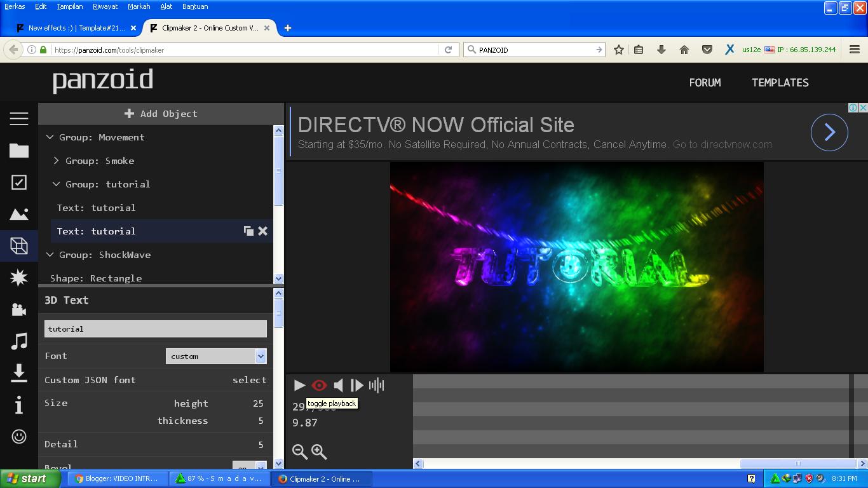
Task: Edit the tutorial text input field
Action: tap(154, 329)
